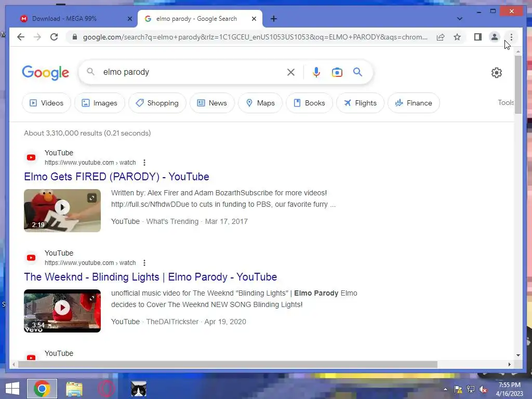Image resolution: width=532 pixels, height=399 pixels.
Task: Open the search Tools option
Action: click(506, 102)
